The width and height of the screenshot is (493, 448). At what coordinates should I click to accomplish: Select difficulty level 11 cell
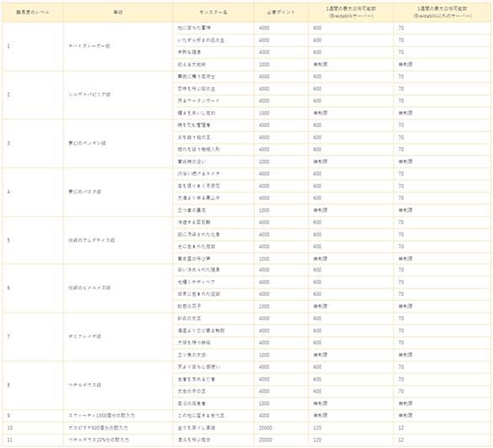[x=33, y=440]
